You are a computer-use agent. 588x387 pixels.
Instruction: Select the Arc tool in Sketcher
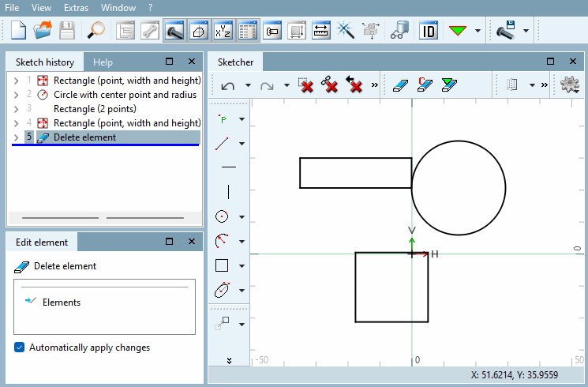pos(222,241)
